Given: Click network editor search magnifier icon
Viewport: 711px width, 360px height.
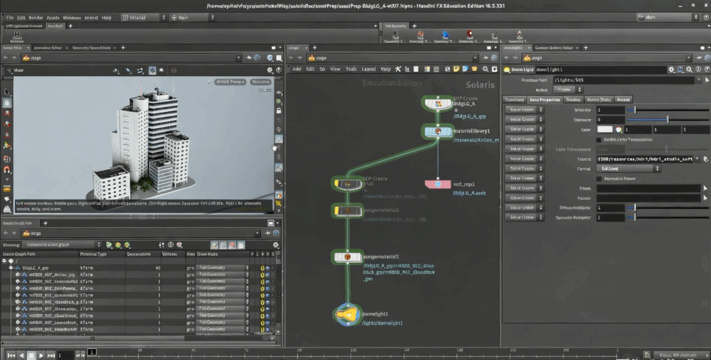Looking at the screenshot, I should (x=486, y=69).
